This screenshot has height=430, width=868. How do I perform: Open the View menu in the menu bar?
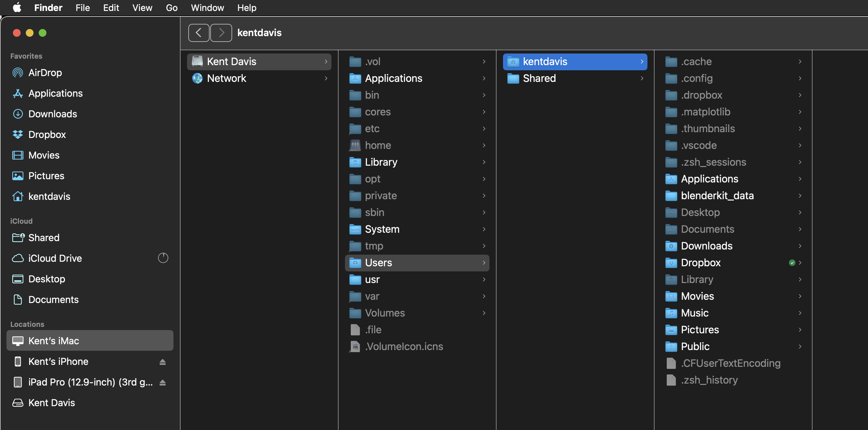[x=142, y=7]
